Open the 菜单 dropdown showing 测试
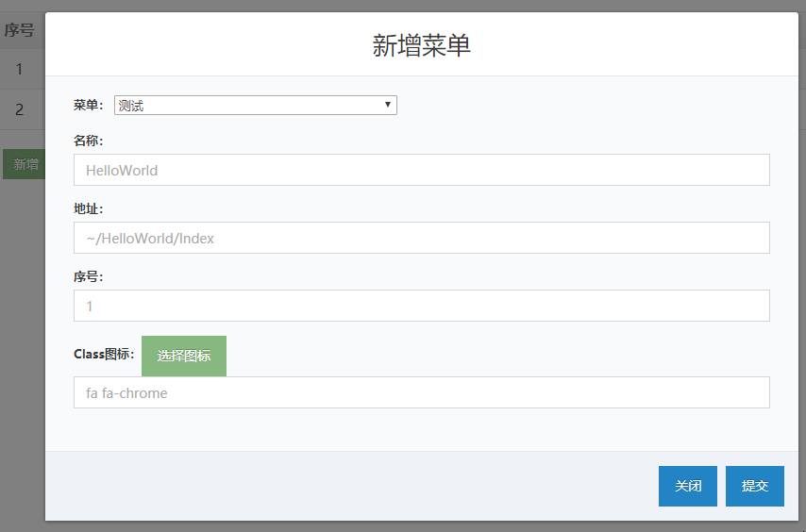The height and width of the screenshot is (532, 806). coord(255,106)
